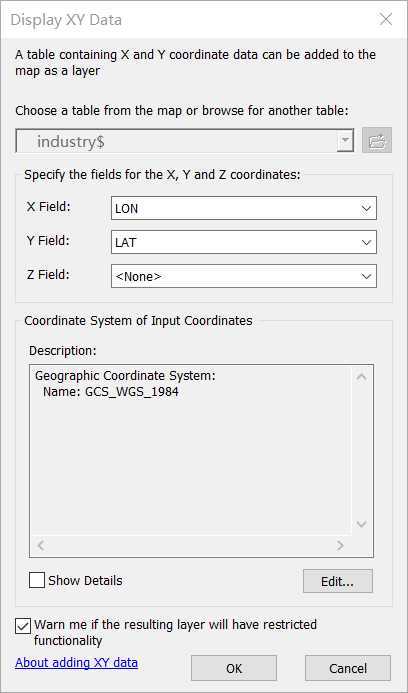
Task: Click the description box scroll down arrow
Action: (x=362, y=524)
